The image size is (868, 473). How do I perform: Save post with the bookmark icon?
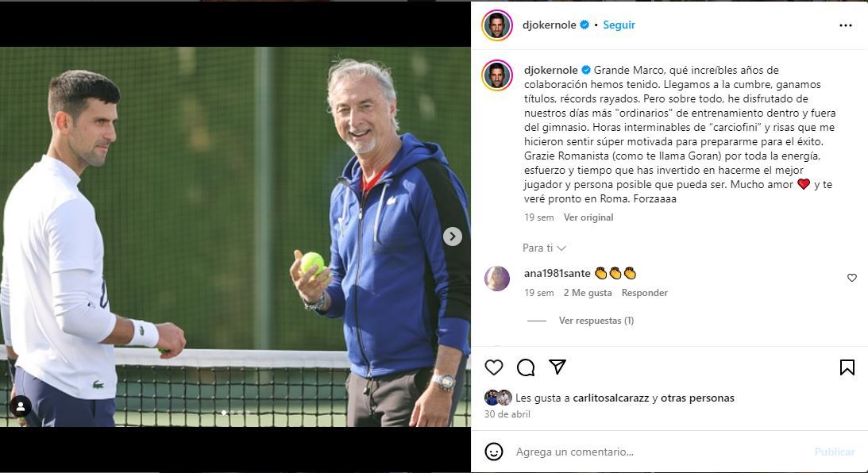[x=847, y=367]
